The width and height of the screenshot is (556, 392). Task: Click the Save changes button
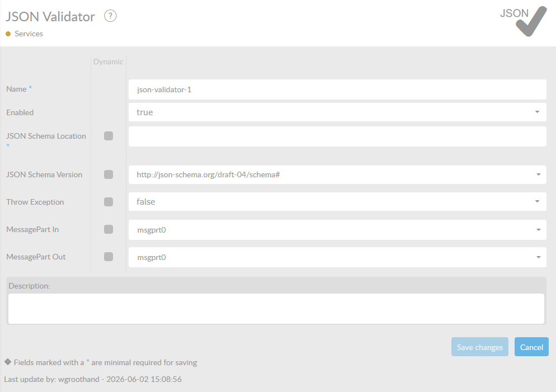[480, 347]
